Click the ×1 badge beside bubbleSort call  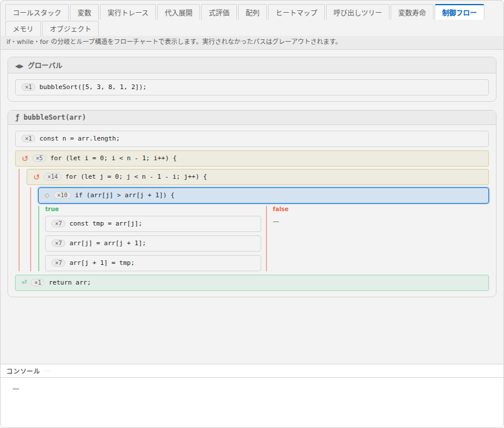[x=28, y=87]
